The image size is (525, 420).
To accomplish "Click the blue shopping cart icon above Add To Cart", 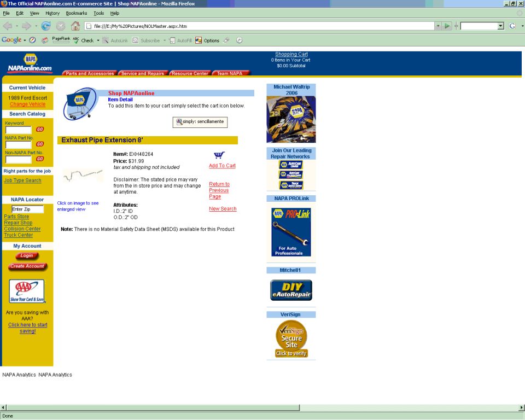I will click(219, 155).
